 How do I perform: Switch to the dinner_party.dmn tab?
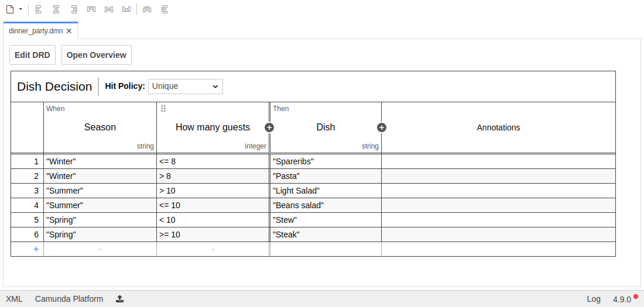coord(36,31)
